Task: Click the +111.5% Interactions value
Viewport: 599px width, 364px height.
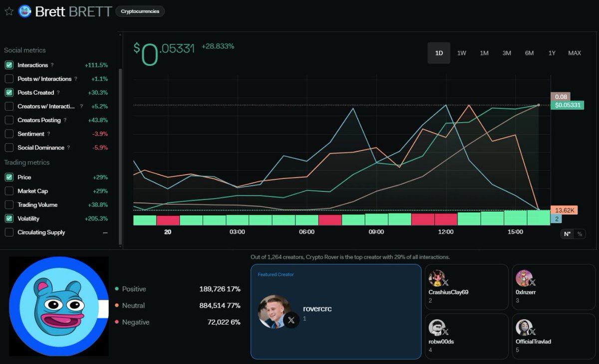Action: pyautogui.click(x=96, y=65)
